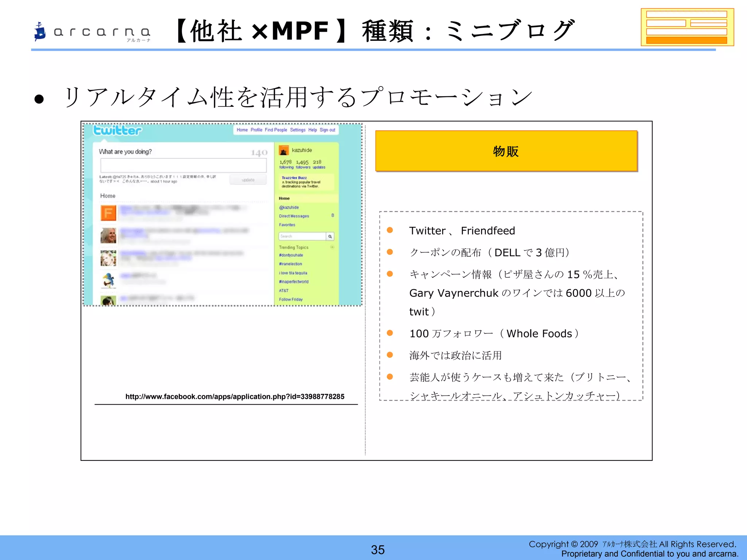Select the @kazuhide sidebar item
This screenshot has width=747, height=560.
coord(289,207)
